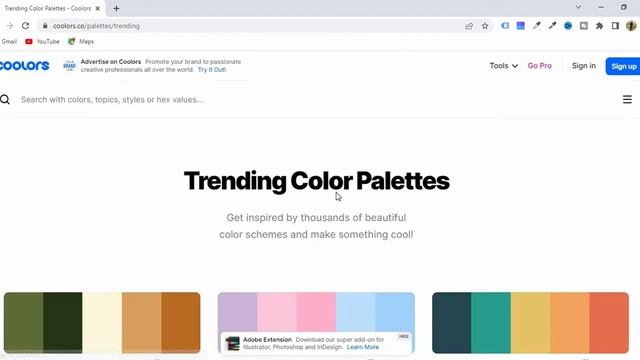Click the olive green swatch
The image size is (640, 360).
tap(23, 323)
